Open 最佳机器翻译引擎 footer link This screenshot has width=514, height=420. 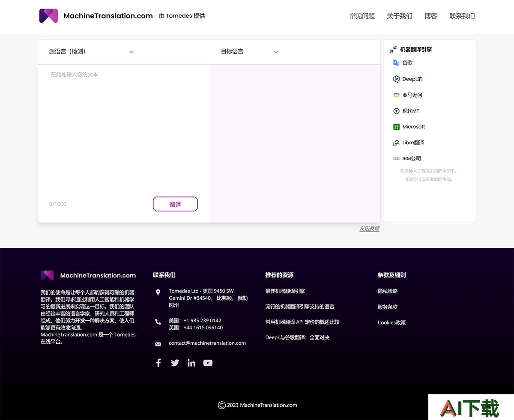285,291
